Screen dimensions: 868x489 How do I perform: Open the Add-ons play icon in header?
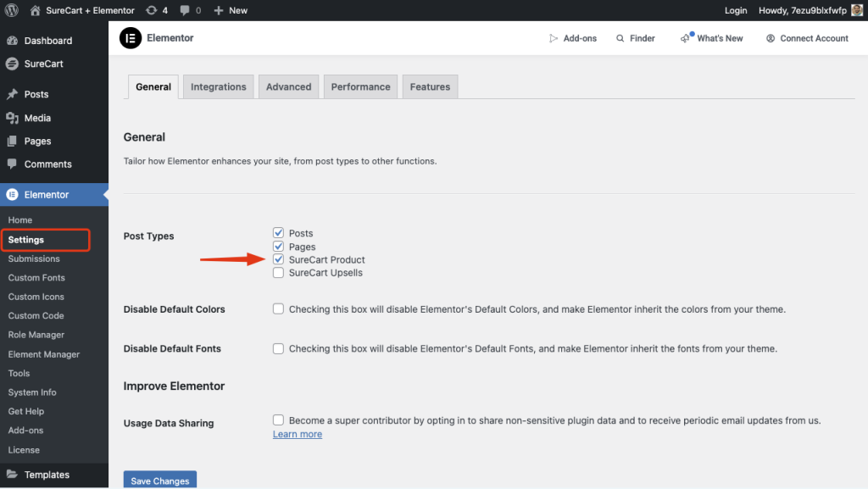pos(554,38)
